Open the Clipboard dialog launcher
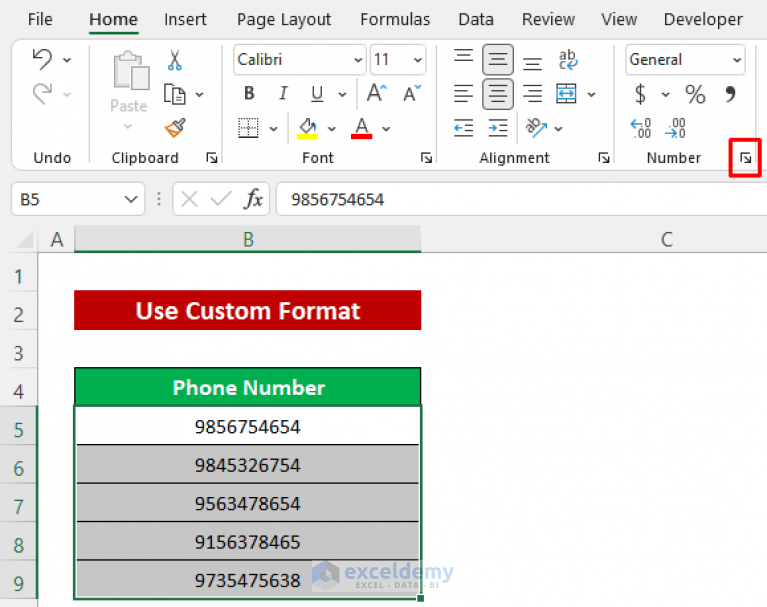This screenshot has height=607, width=767. coord(212,157)
